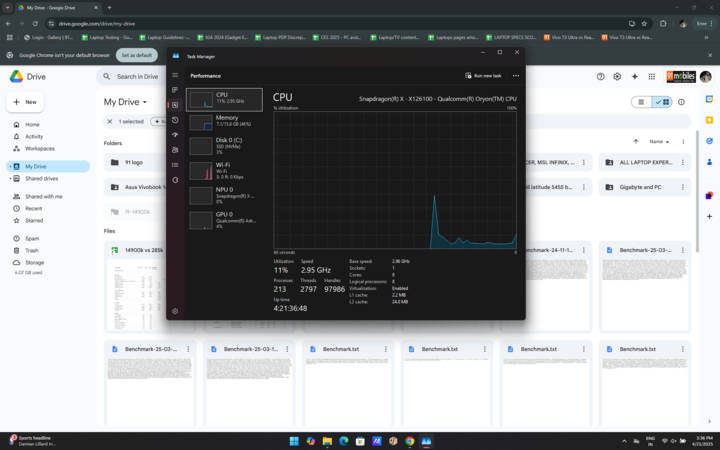Switch Drive to list layout
This screenshot has width=720, height=450.
pyautogui.click(x=641, y=102)
